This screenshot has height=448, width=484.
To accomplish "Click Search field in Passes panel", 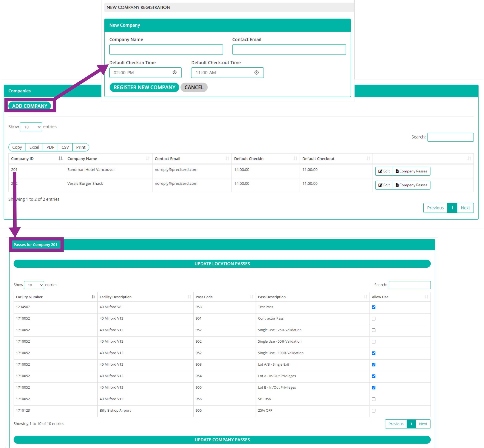I will click(410, 285).
